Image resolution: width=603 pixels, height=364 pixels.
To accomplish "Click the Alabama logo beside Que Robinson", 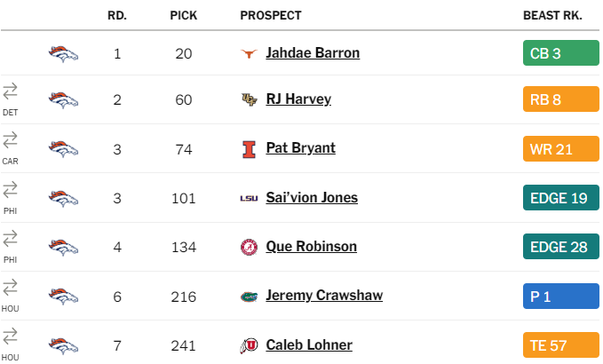I will point(249,247).
